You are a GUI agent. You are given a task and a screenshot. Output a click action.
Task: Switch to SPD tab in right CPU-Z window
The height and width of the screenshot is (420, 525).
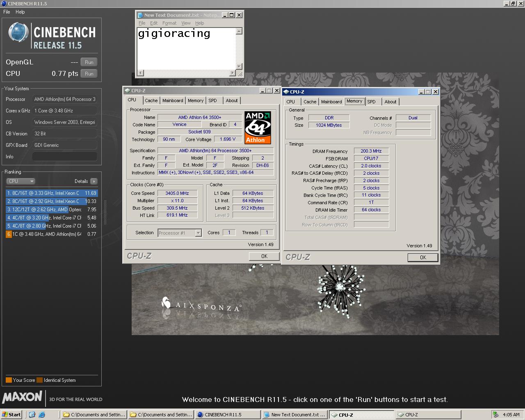[371, 102]
